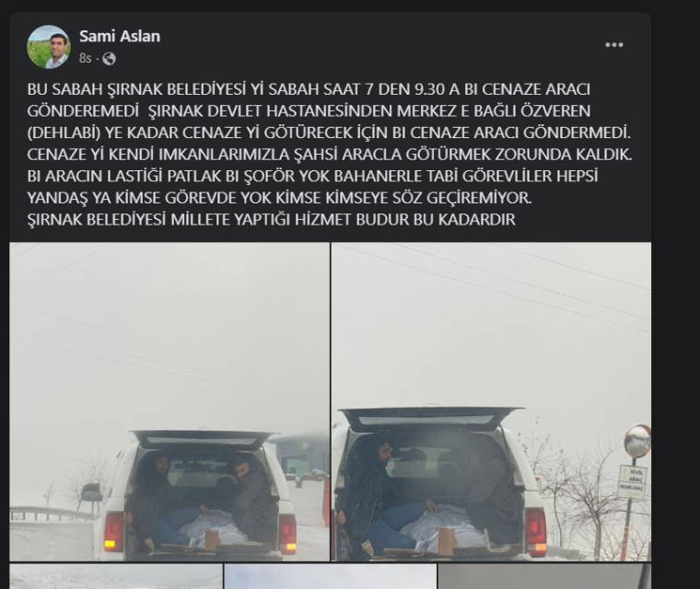The width and height of the screenshot is (700, 589).
Task: Click the line starting with YANDAŞ YA KİMSE
Action: pyautogui.click(x=279, y=198)
